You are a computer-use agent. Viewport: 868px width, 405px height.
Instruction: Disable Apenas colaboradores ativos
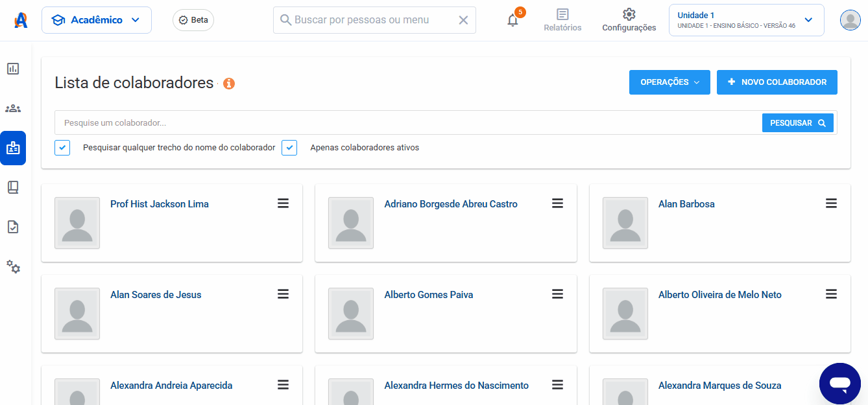[289, 147]
